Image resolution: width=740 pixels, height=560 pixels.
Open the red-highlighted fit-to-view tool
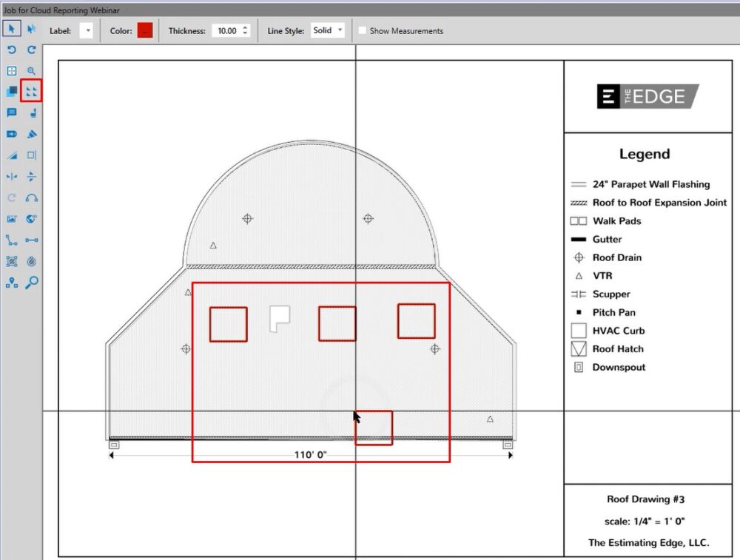(x=31, y=92)
